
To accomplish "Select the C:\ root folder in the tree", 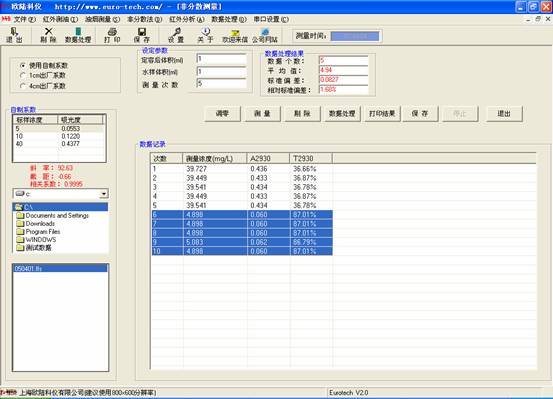I will tap(61, 207).
